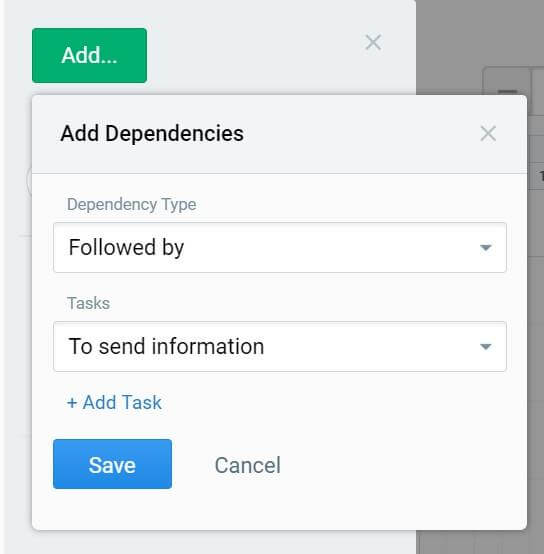This screenshot has width=544, height=554.
Task: Click the Add Dependencies title text
Action: click(152, 134)
